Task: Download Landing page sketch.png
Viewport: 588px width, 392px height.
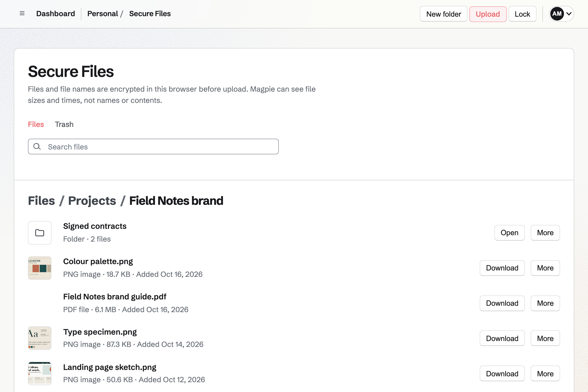Action: tap(502, 374)
